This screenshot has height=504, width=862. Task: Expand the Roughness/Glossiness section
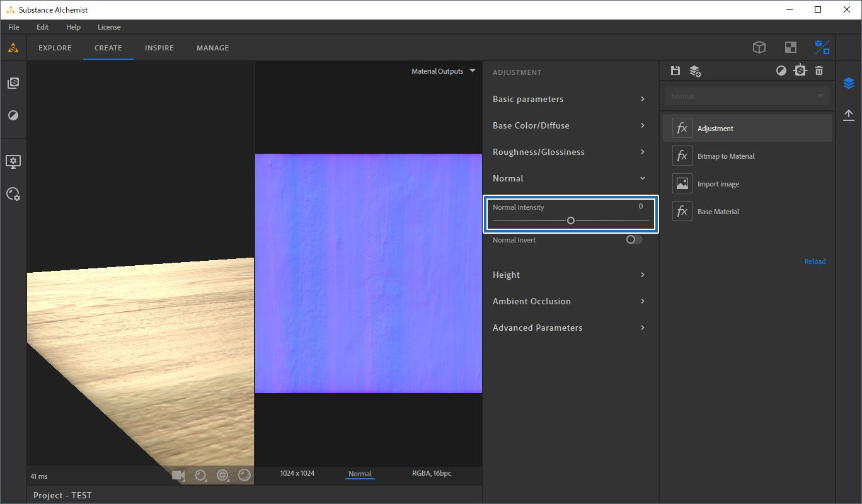coord(570,152)
